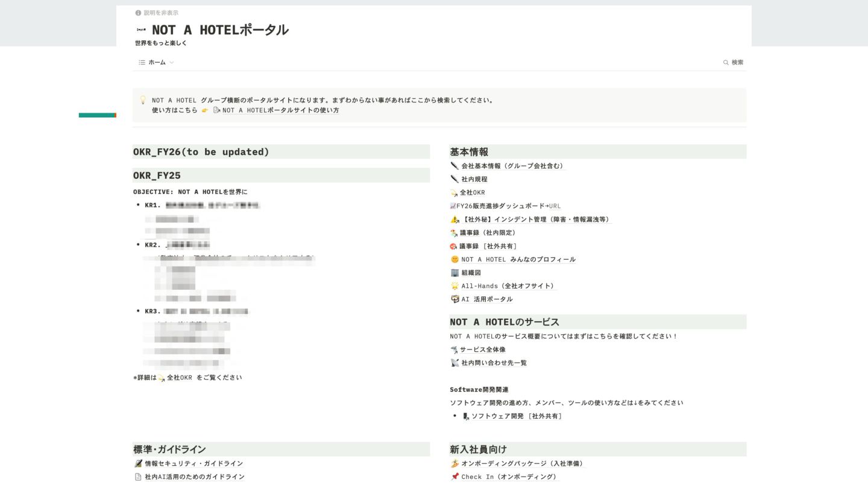Viewport: 868px width, 488px height.
Task: Open 議事録［社外共有］page
Action: coord(488,246)
